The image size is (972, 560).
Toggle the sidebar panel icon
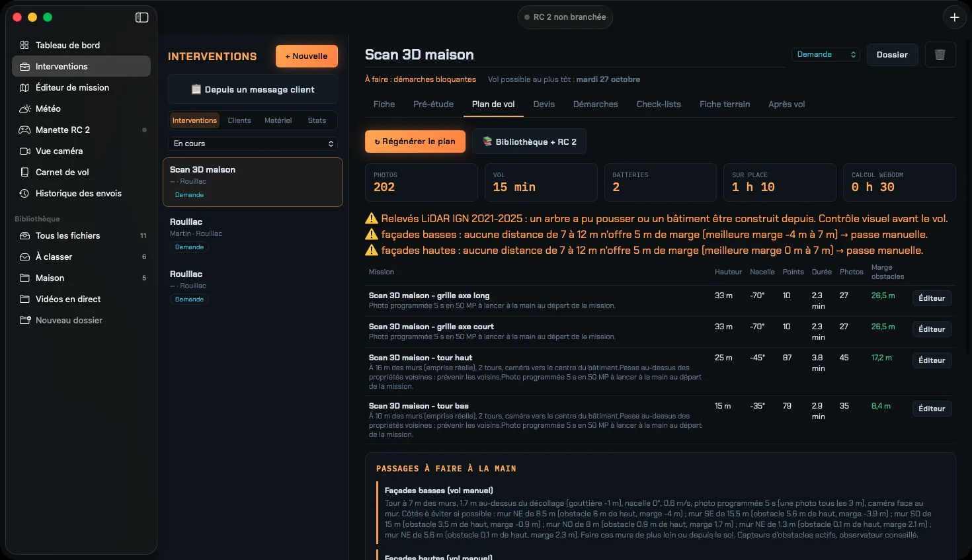(x=142, y=17)
